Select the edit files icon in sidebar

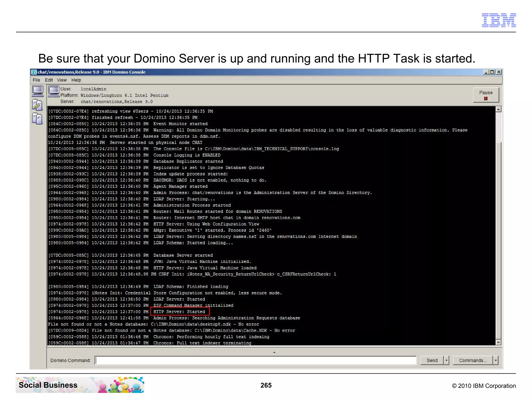pos(37,105)
